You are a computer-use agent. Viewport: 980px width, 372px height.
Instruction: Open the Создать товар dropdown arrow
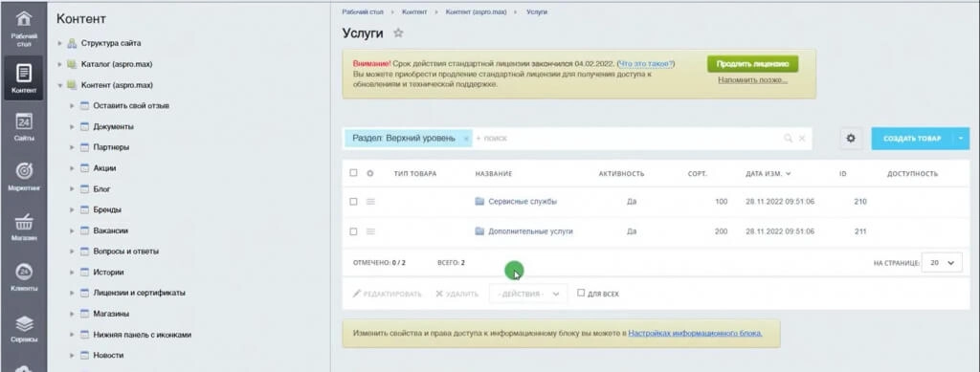tap(961, 139)
